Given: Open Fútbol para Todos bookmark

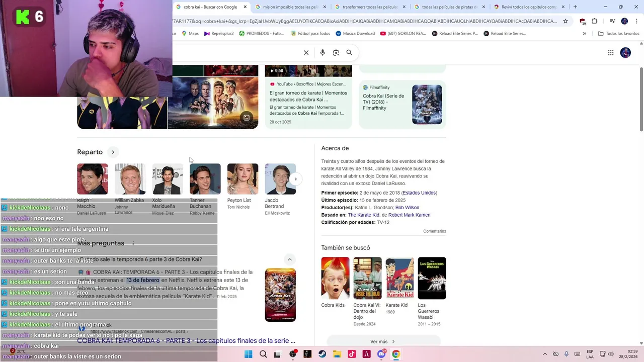Looking at the screenshot, I should [310, 34].
